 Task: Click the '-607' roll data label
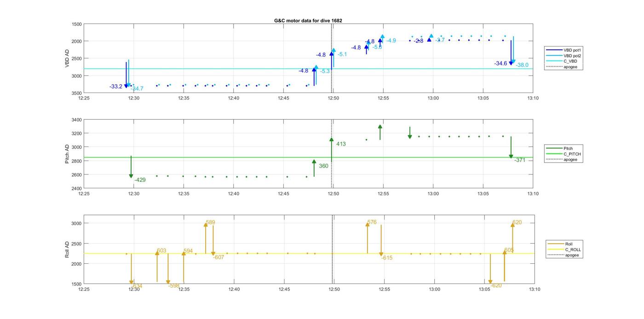tap(218, 257)
